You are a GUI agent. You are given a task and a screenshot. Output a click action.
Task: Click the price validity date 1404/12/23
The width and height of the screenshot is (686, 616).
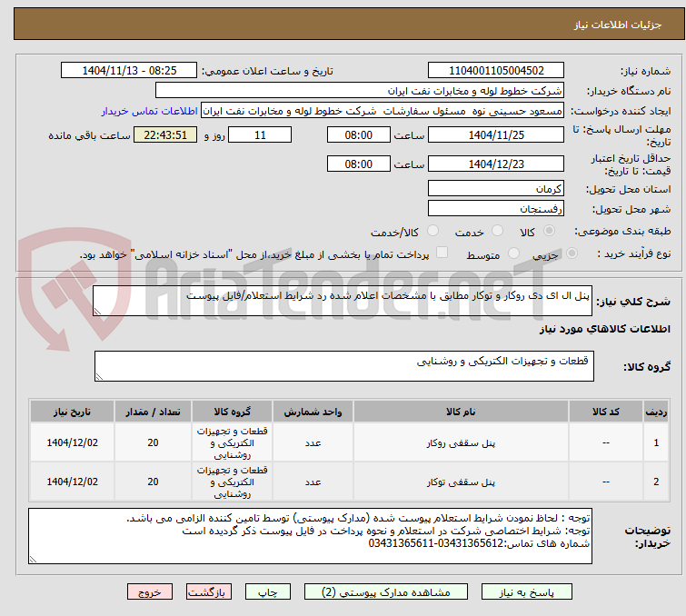496,164
